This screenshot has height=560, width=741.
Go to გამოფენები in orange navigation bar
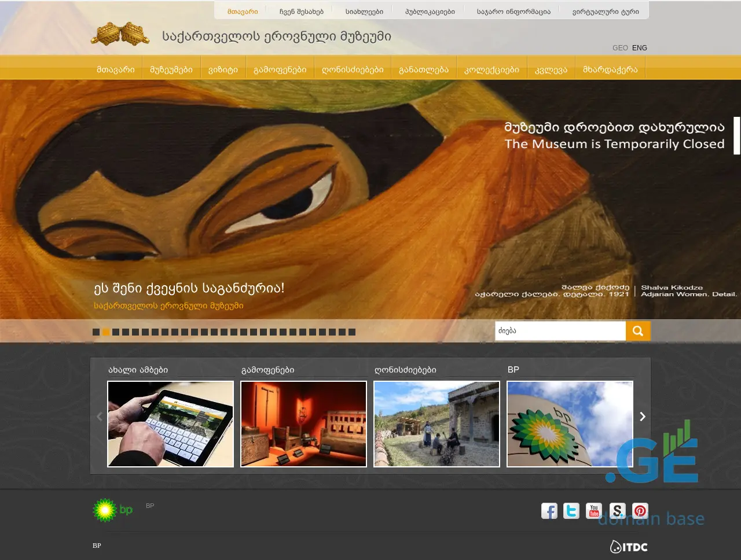[x=280, y=70]
